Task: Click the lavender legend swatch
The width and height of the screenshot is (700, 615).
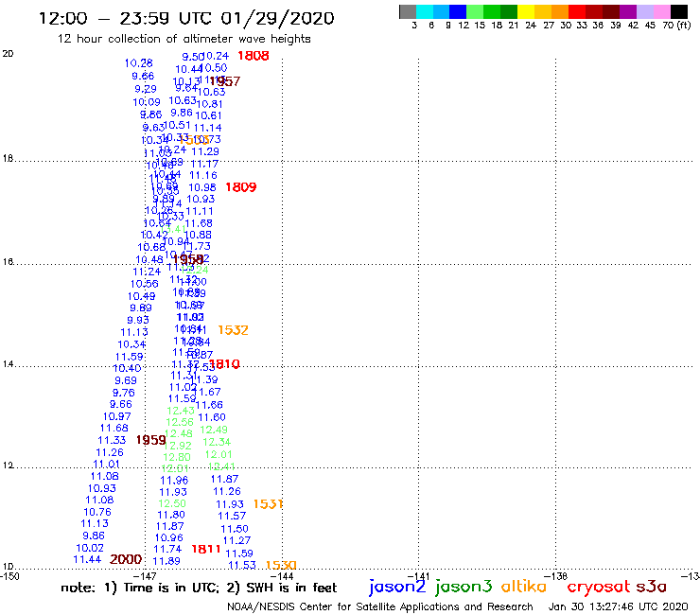Action: point(644,11)
